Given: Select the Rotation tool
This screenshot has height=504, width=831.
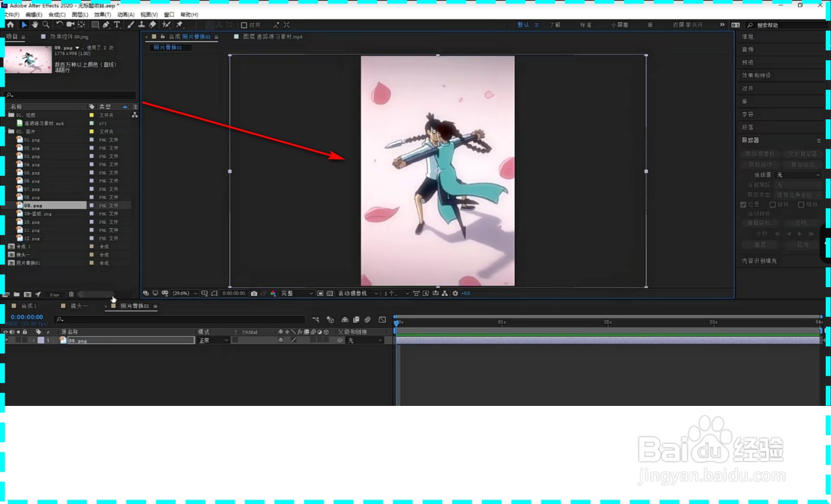Looking at the screenshot, I should pyautogui.click(x=59, y=24).
